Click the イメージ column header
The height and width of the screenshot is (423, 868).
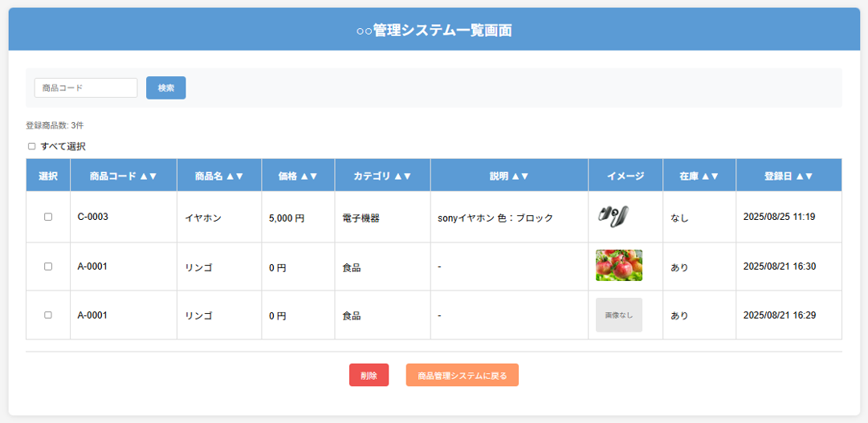625,176
